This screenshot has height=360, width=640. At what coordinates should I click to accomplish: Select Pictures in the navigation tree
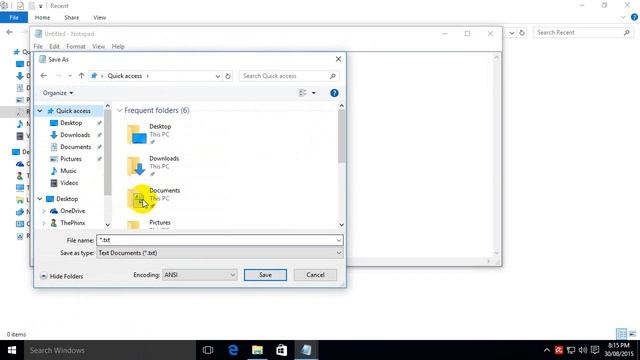(x=71, y=159)
